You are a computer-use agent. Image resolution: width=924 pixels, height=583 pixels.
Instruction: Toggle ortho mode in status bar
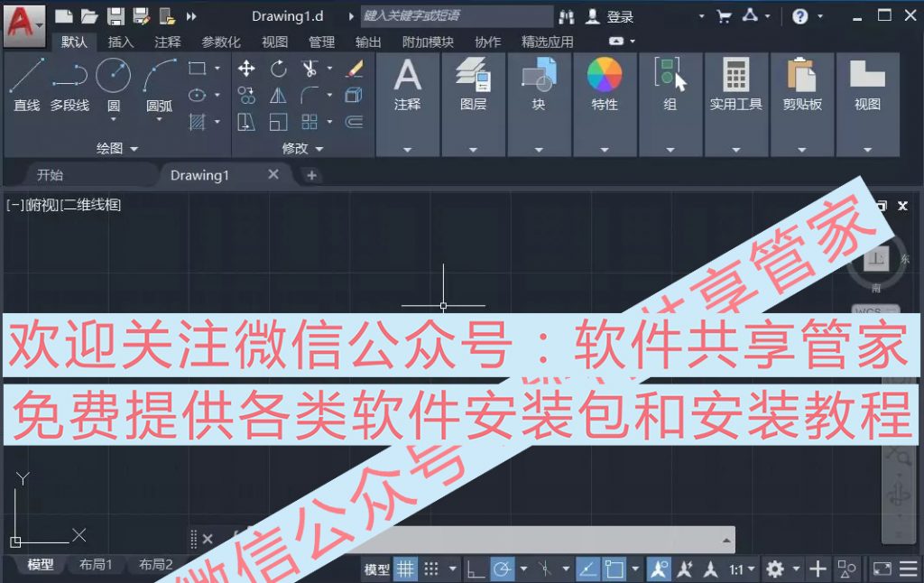coord(475,569)
